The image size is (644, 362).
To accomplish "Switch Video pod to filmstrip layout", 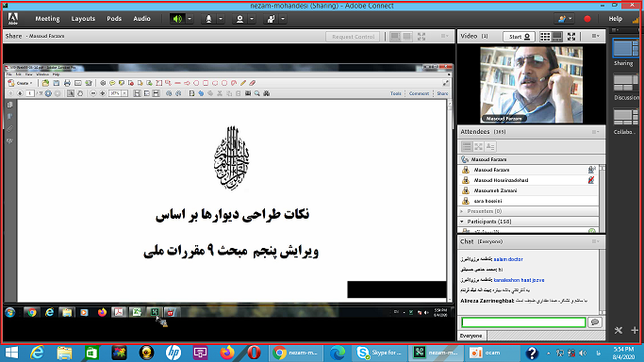I will 557,37.
